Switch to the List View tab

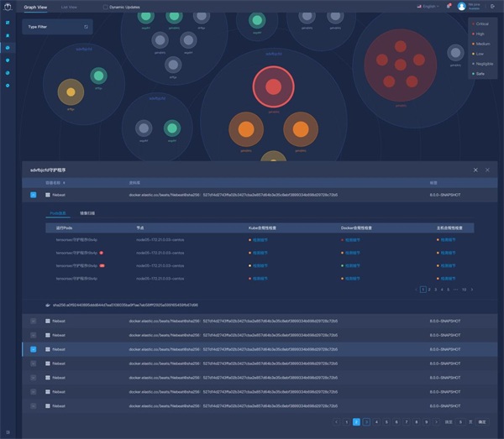[x=71, y=7]
